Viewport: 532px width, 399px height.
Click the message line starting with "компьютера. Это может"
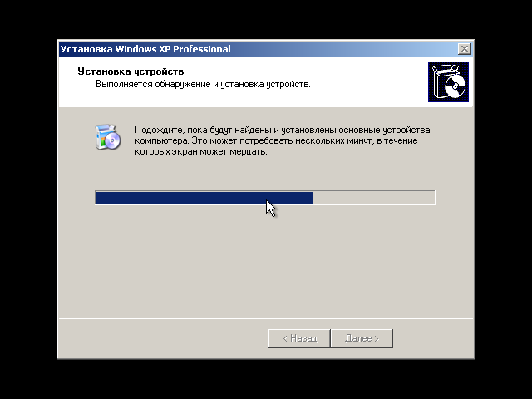point(276,140)
